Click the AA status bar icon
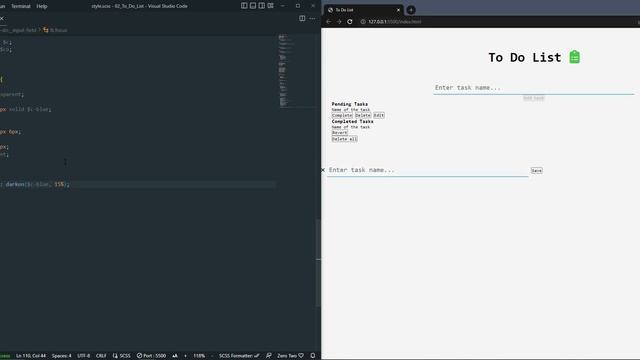 point(175,356)
